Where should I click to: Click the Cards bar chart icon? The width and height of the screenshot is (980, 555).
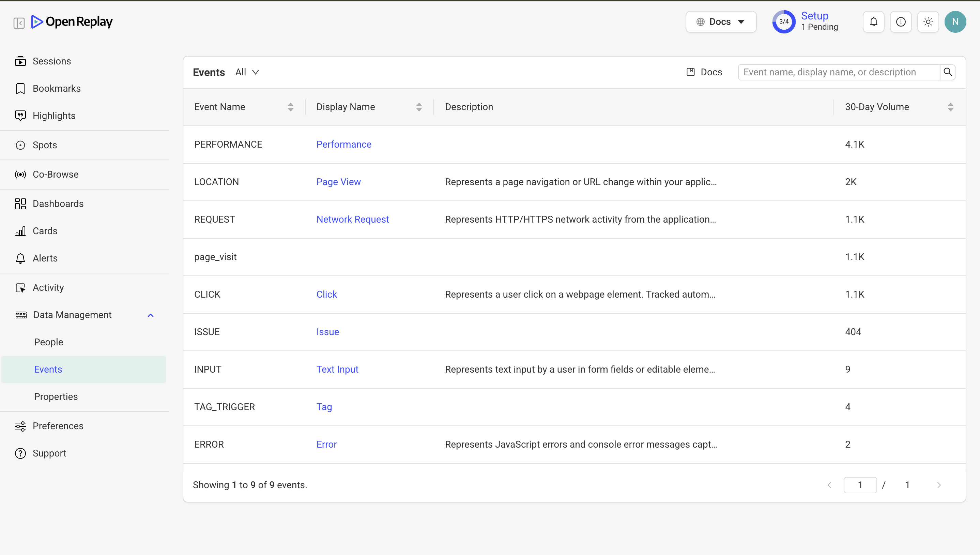[20, 231]
